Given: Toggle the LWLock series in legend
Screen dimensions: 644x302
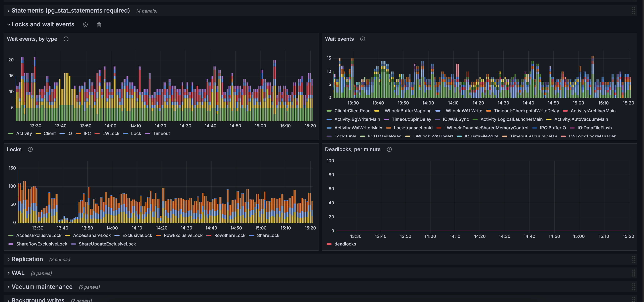Looking at the screenshot, I should point(111,134).
